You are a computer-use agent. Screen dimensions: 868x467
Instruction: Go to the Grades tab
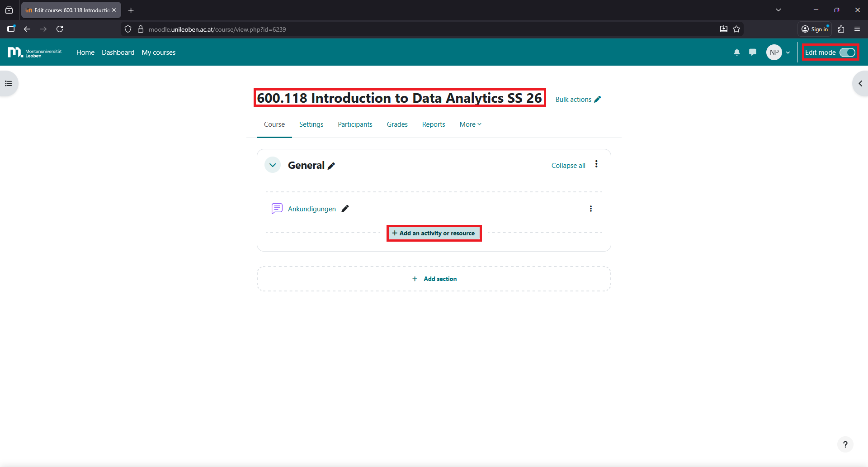click(x=397, y=124)
